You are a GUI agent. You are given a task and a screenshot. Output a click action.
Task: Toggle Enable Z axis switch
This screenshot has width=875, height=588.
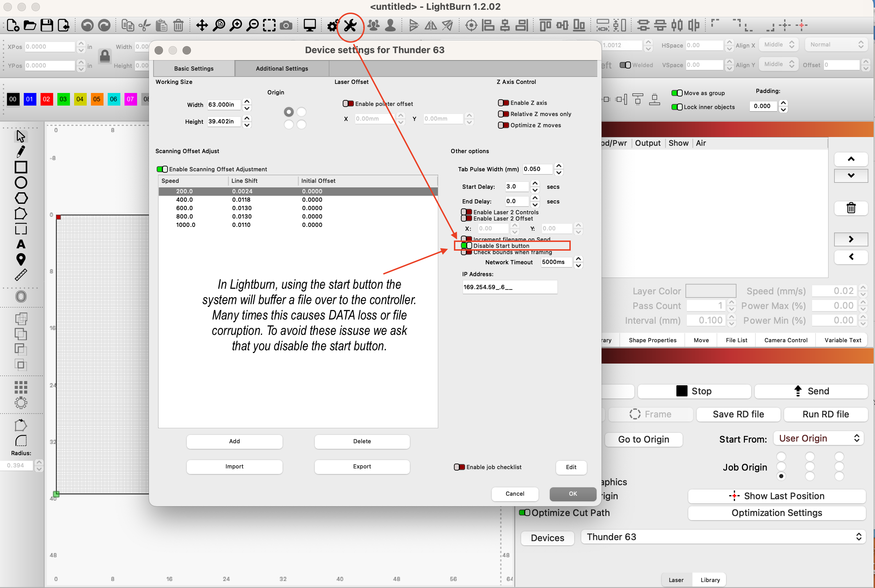point(503,103)
